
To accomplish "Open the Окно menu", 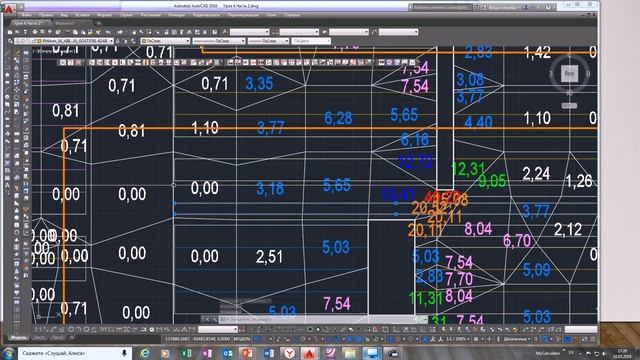I will click(271, 15).
